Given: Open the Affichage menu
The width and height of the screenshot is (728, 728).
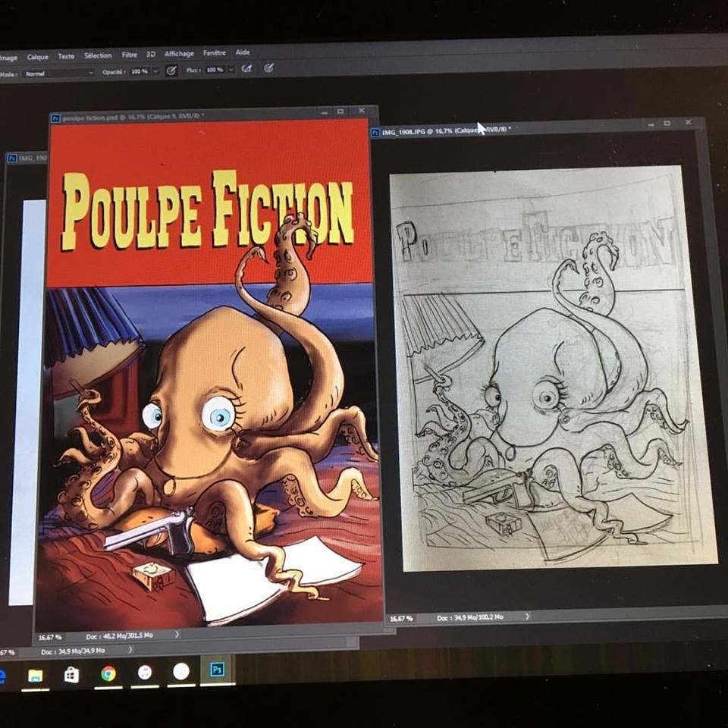Looking at the screenshot, I should pyautogui.click(x=179, y=53).
